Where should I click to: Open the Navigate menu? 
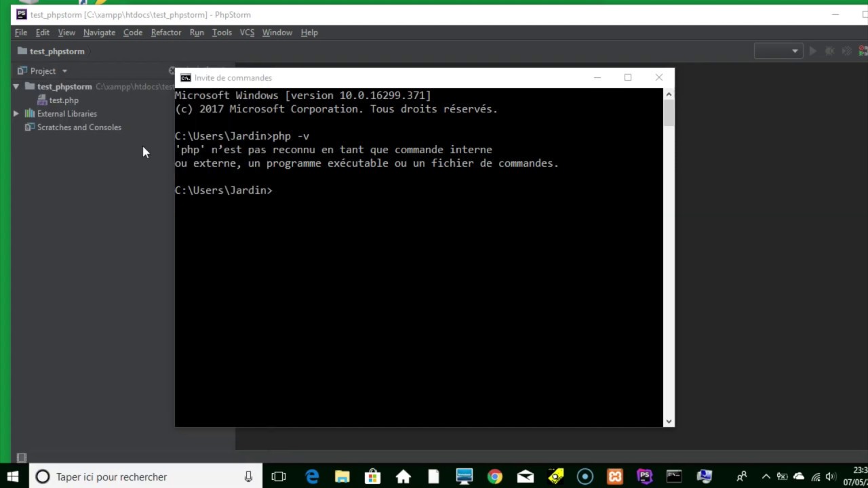coord(99,33)
